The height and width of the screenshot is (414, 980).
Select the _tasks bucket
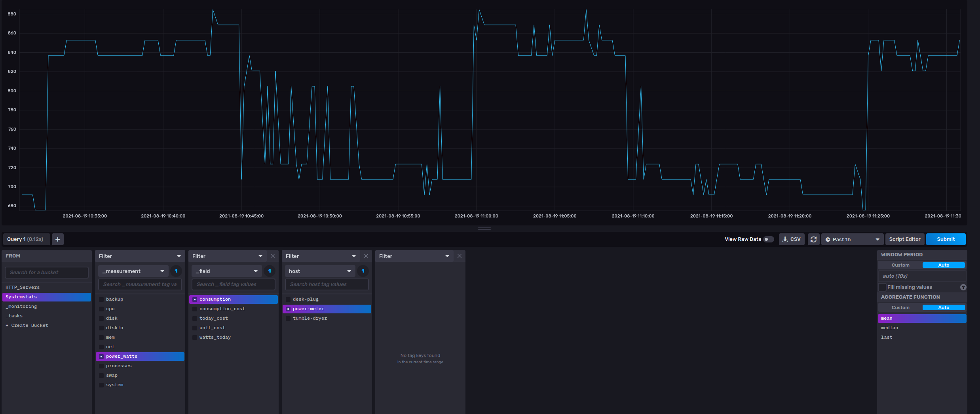click(x=47, y=316)
